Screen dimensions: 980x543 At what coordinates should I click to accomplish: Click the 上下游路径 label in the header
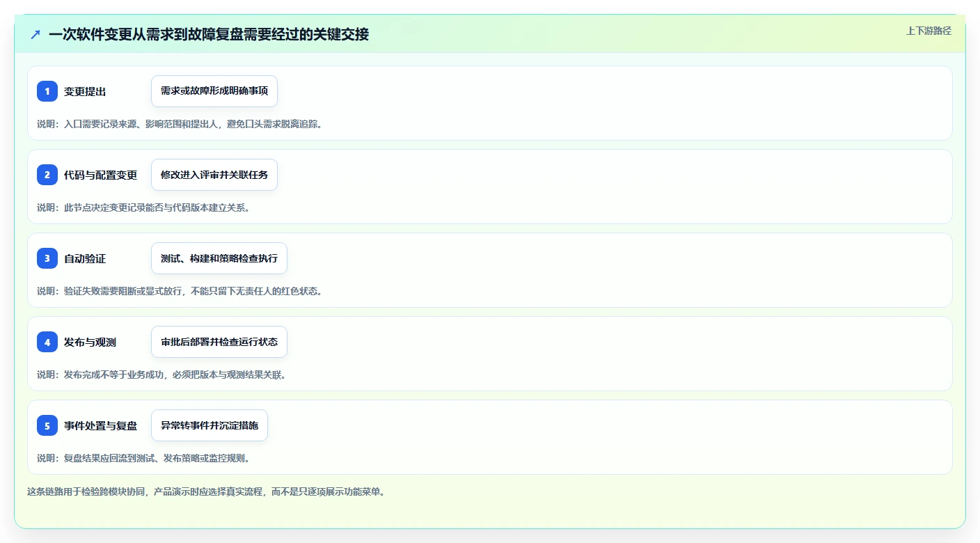(928, 31)
